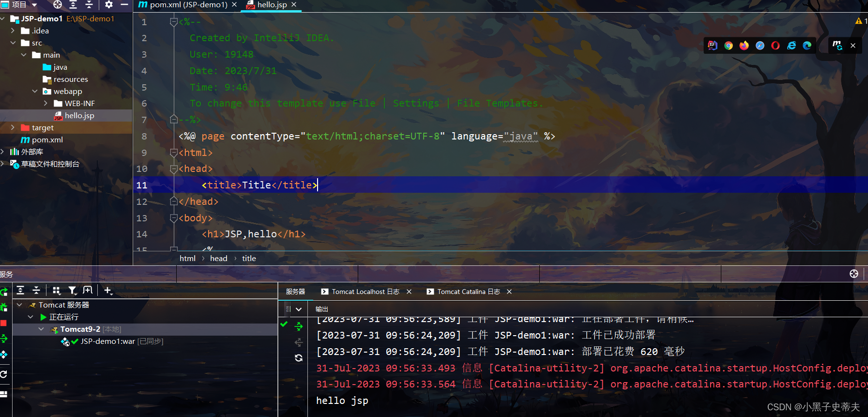This screenshot has width=868, height=417.
Task: Close the Tomcat Catalina 日志 tab
Action: coord(509,292)
